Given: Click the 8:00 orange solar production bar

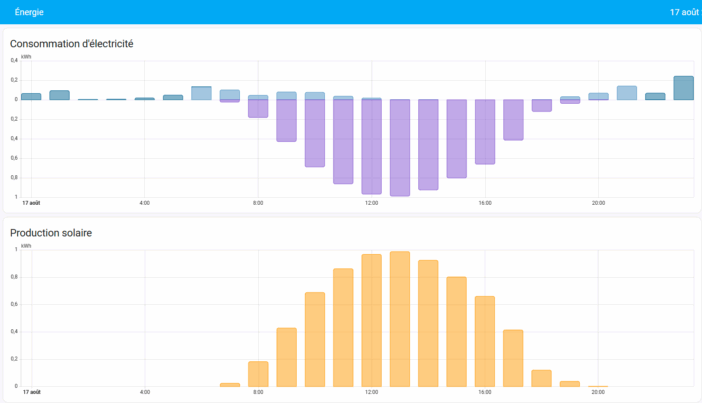Looking at the screenshot, I should 258,374.
